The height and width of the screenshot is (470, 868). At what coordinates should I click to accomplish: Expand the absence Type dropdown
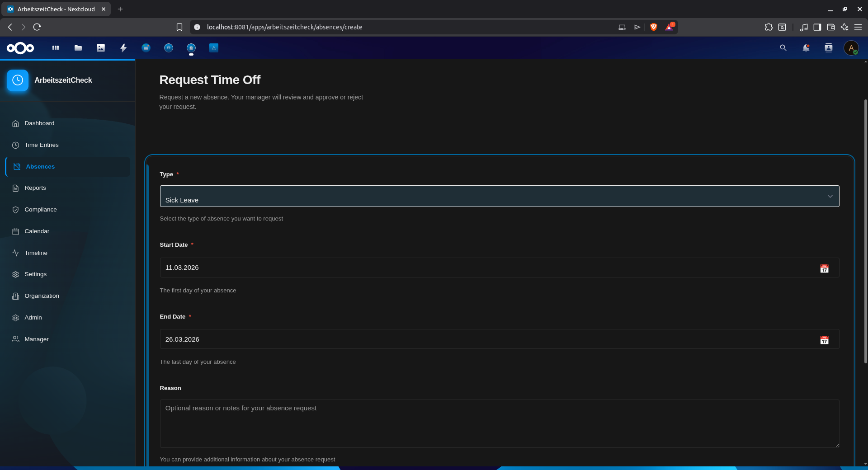click(x=830, y=196)
